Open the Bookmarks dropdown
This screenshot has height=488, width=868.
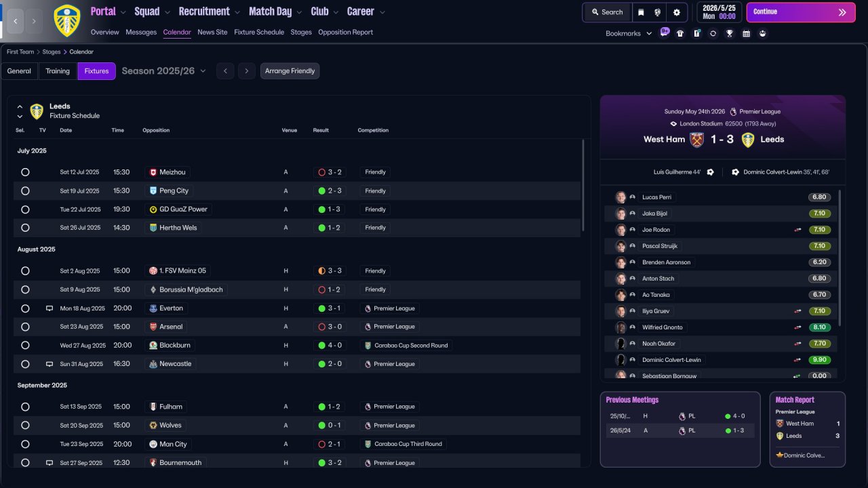click(629, 33)
